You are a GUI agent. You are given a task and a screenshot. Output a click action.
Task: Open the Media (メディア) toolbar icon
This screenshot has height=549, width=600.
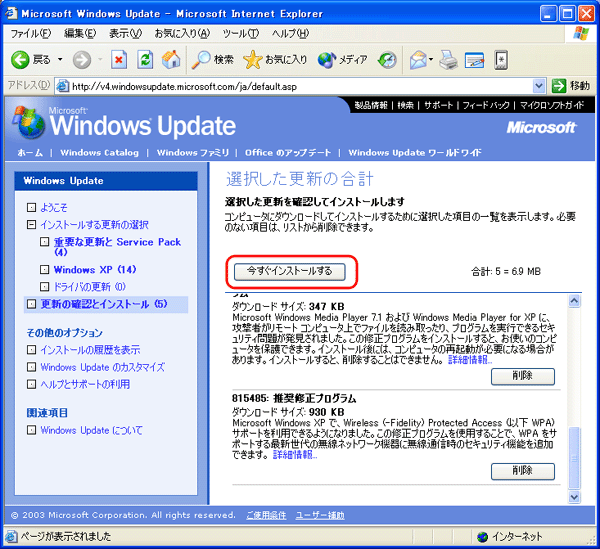[326, 60]
